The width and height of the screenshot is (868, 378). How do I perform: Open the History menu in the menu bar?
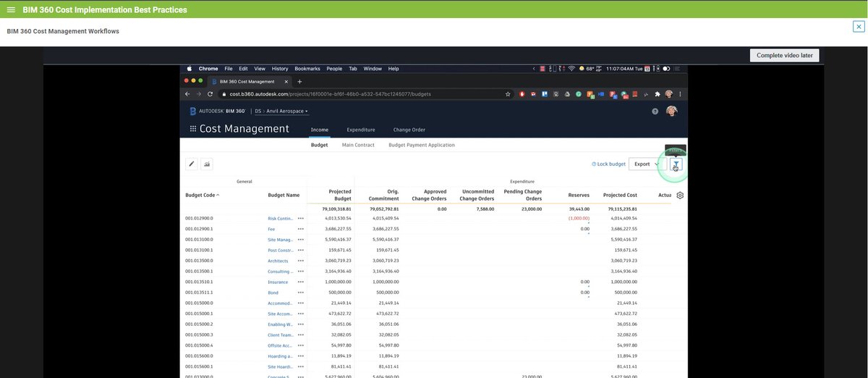point(280,69)
